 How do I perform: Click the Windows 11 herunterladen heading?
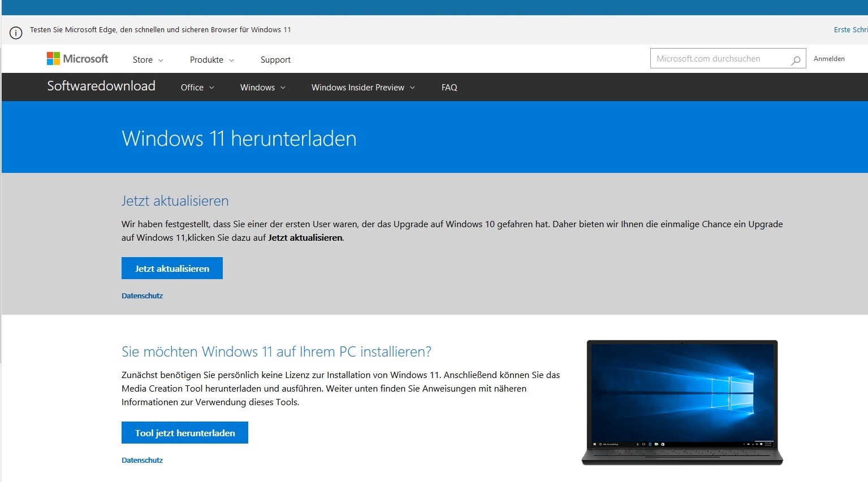239,138
